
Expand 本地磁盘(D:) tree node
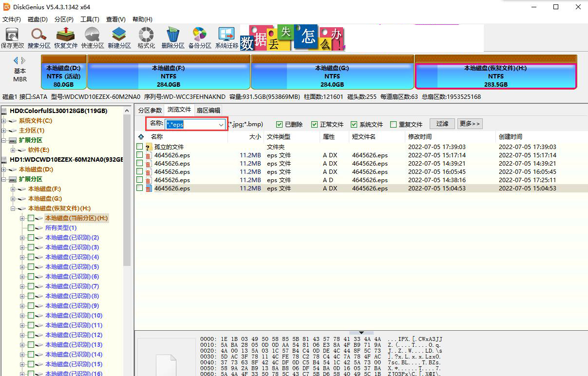4,169
